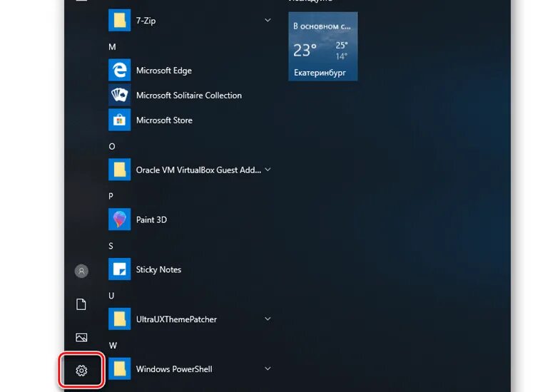
Task: Click the Oracle VM VirtualBox folder icon
Action: [x=119, y=170]
